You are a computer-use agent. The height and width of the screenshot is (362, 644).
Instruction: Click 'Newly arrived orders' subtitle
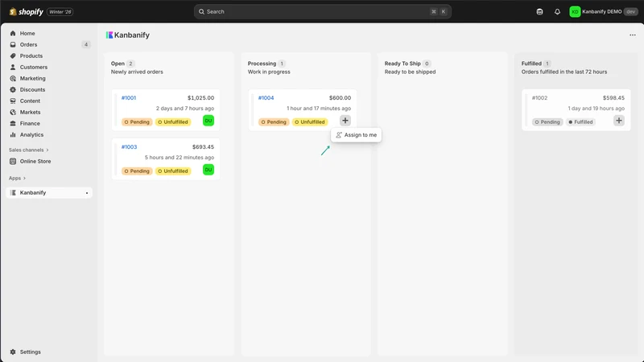(137, 72)
